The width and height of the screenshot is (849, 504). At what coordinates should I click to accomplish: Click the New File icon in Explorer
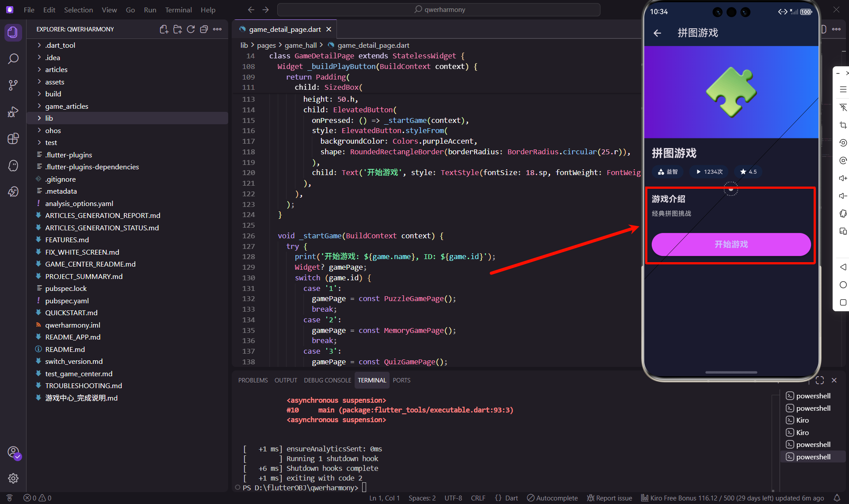click(x=164, y=29)
